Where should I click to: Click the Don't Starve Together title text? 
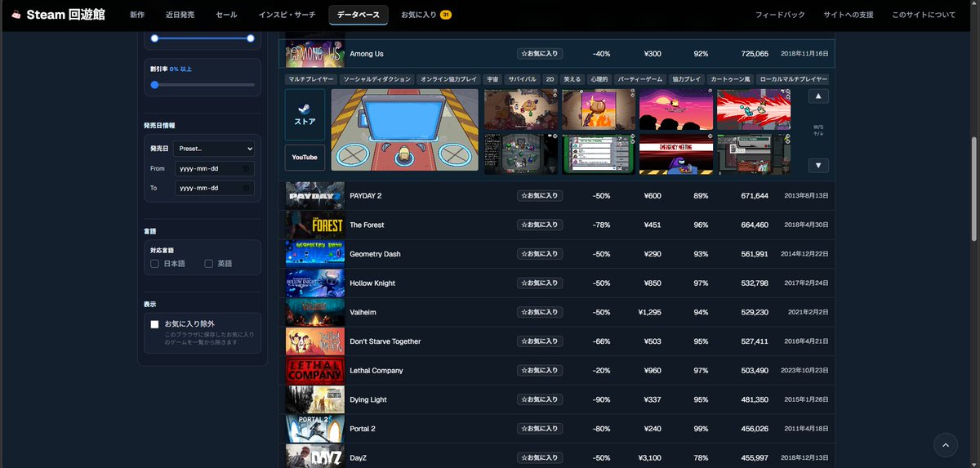(x=385, y=341)
